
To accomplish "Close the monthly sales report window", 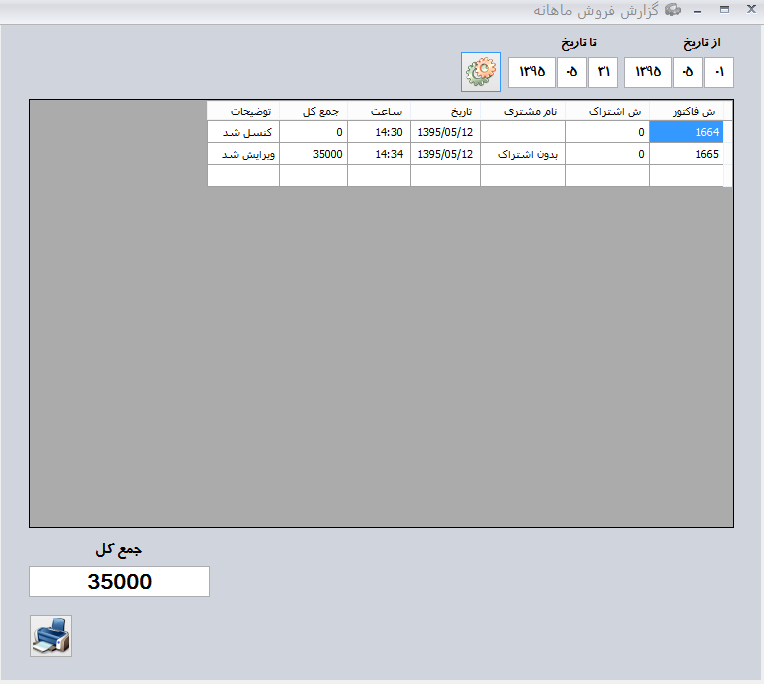I will [x=751, y=9].
